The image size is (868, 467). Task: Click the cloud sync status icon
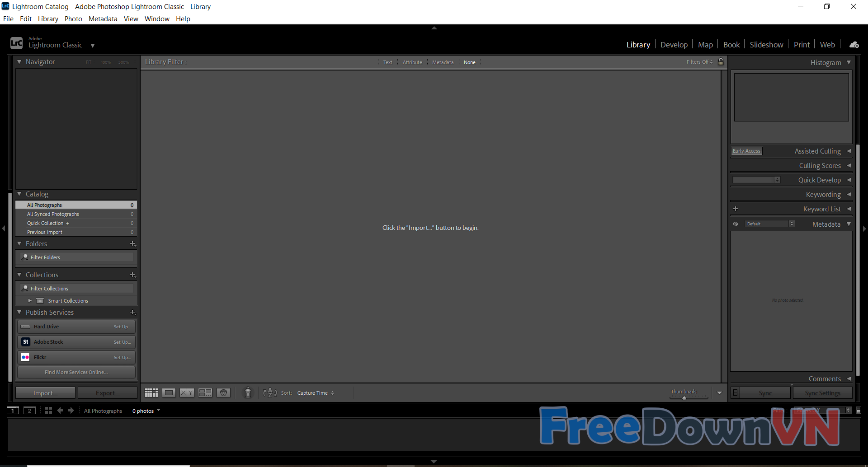click(x=854, y=45)
